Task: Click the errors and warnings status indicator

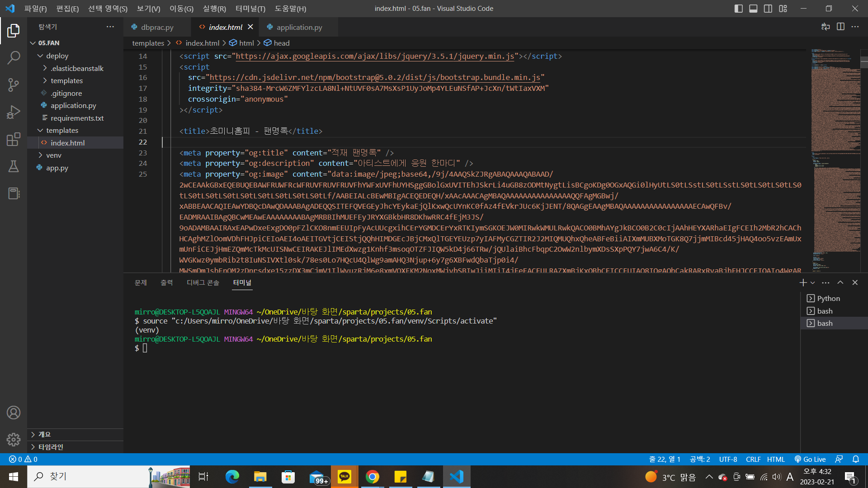Action: click(23, 459)
